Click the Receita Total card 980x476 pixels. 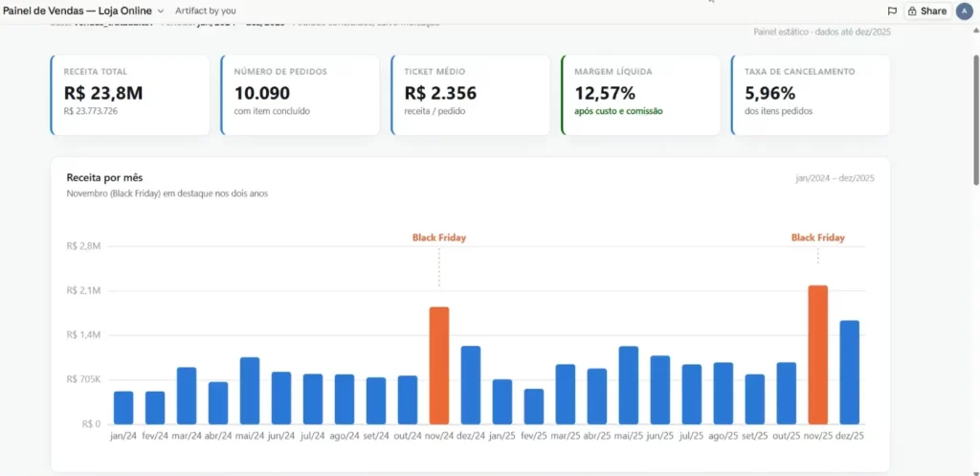pyautogui.click(x=130, y=95)
